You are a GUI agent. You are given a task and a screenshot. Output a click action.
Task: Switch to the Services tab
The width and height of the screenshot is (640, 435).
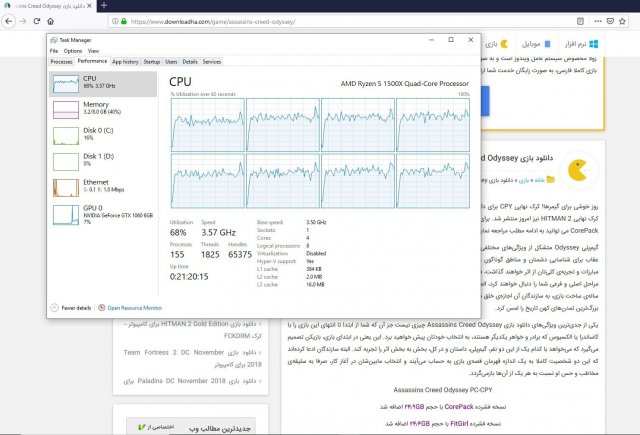point(211,62)
